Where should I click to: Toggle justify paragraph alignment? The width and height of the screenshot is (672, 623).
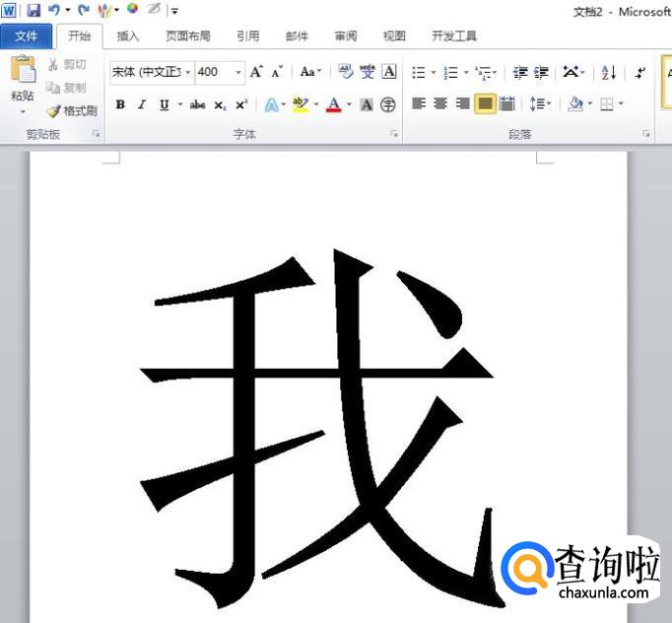(485, 104)
